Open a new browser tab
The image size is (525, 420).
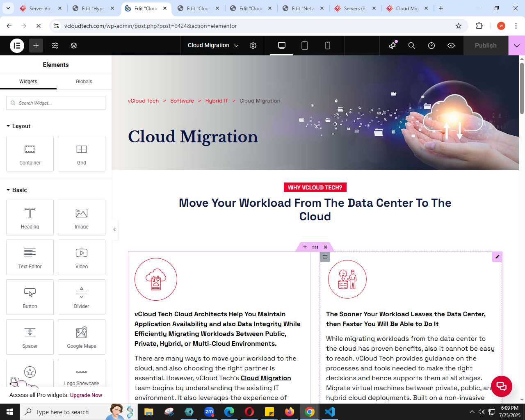tap(441, 8)
